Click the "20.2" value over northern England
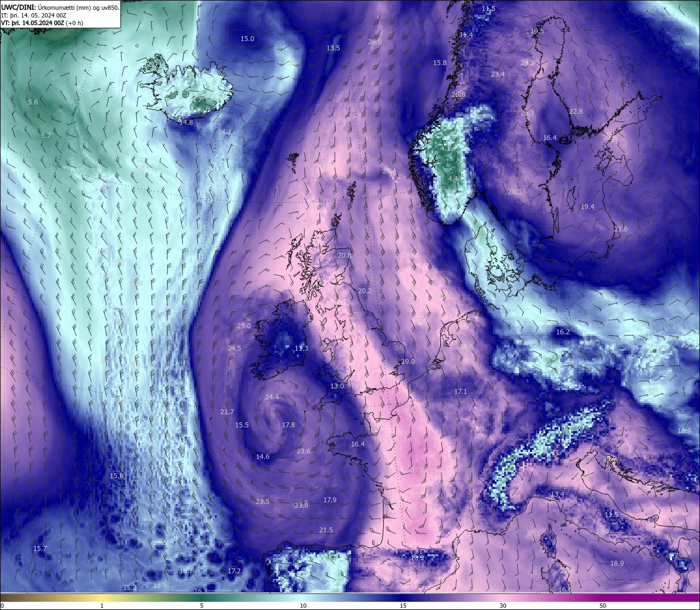The width and height of the screenshot is (700, 610). tap(365, 291)
